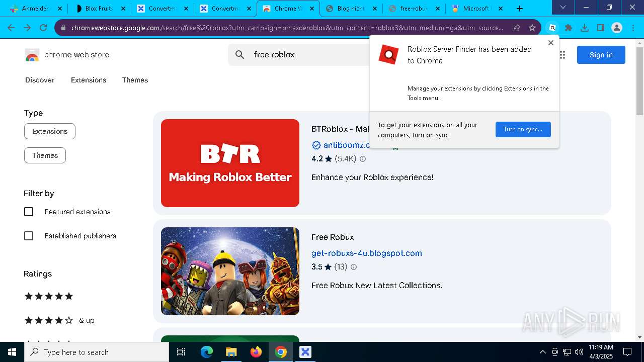Click the browser back arrow
Image resolution: width=644 pixels, height=362 pixels.
(11, 28)
